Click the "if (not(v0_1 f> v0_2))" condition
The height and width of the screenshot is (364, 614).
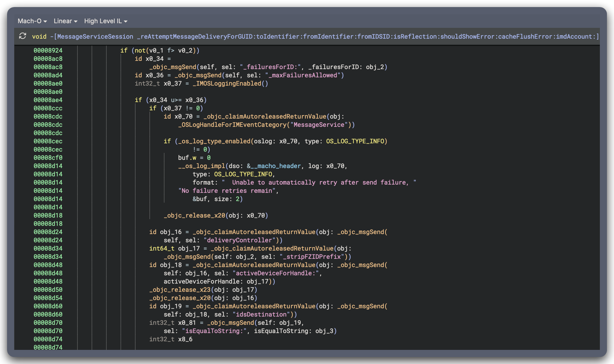(160, 50)
